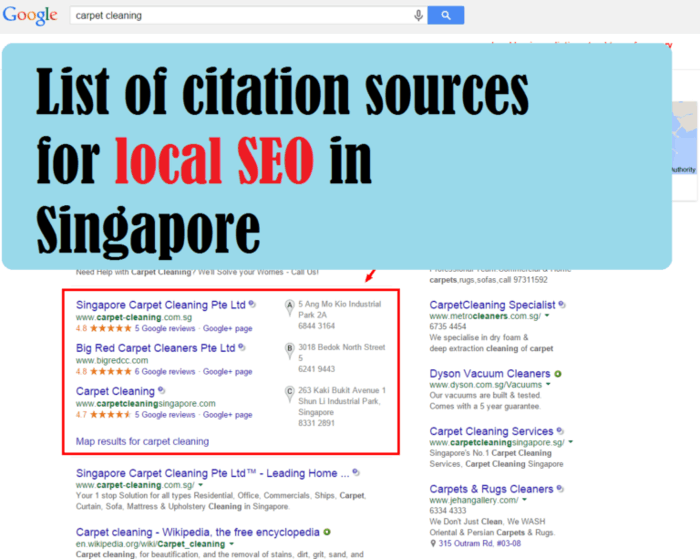Click the Google logo
This screenshot has height=559, width=700.
click(x=30, y=16)
